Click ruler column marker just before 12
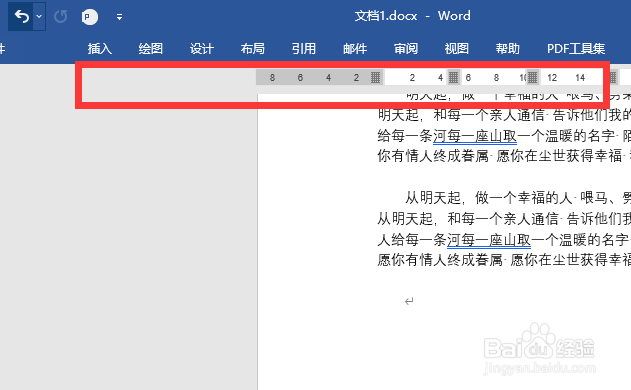 pyautogui.click(x=532, y=77)
